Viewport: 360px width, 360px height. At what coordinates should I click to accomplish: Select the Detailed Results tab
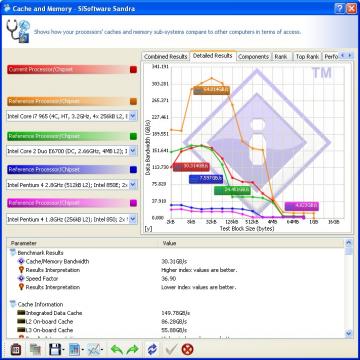click(213, 56)
